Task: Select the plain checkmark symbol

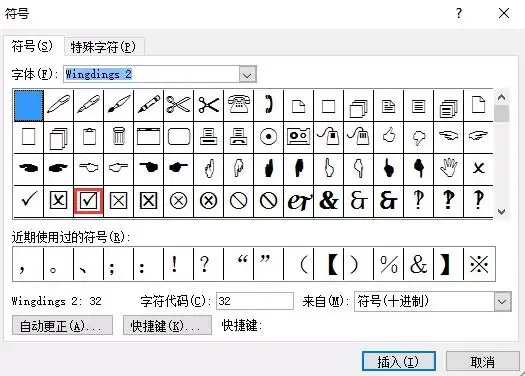Action: 28,201
